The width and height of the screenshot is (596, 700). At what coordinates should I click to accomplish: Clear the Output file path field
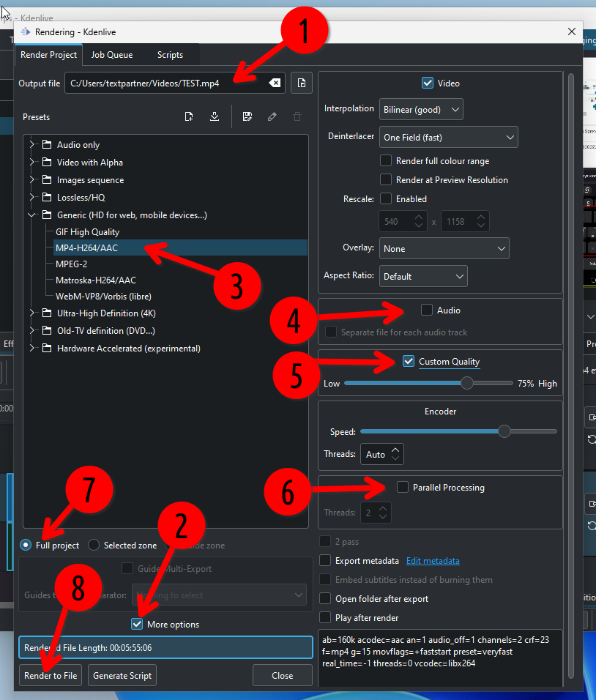coord(275,83)
